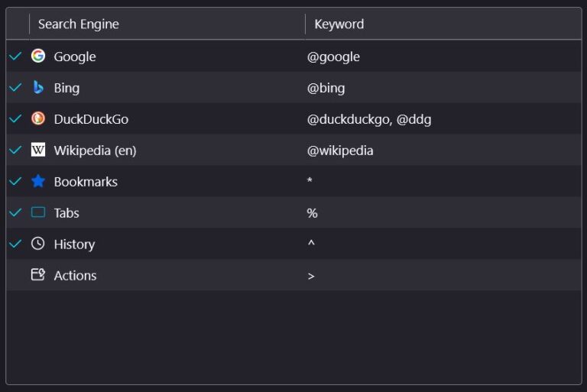Click the Actions icon

[x=38, y=275]
